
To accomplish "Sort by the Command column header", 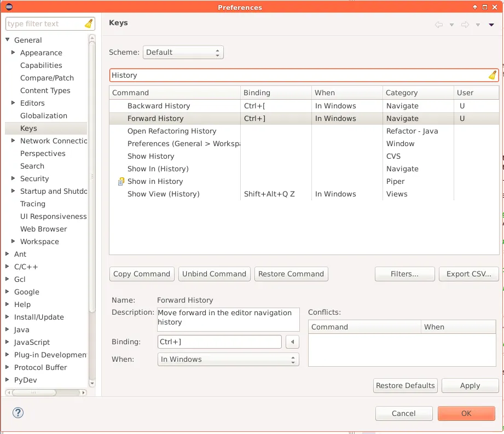I will click(x=175, y=92).
